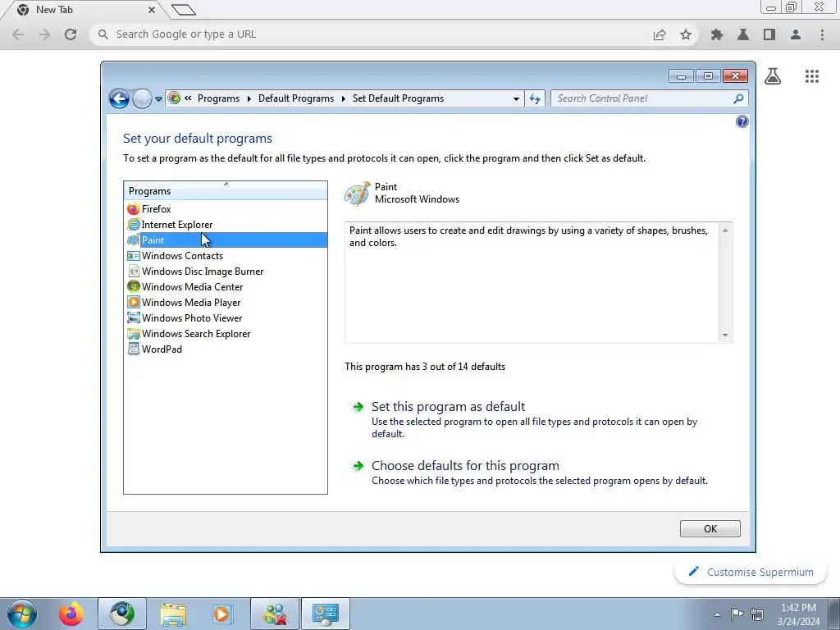
Task: Open the share page icon in the address bar
Action: [660, 34]
